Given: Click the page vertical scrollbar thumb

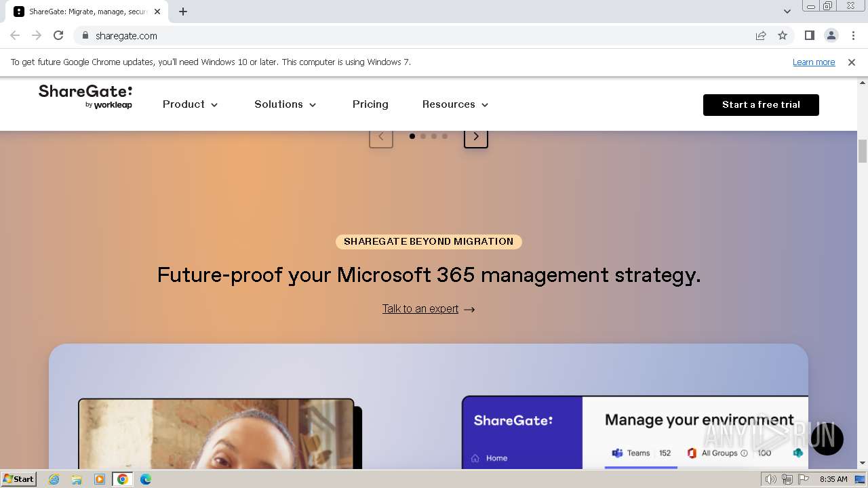Looking at the screenshot, I should click(x=863, y=151).
